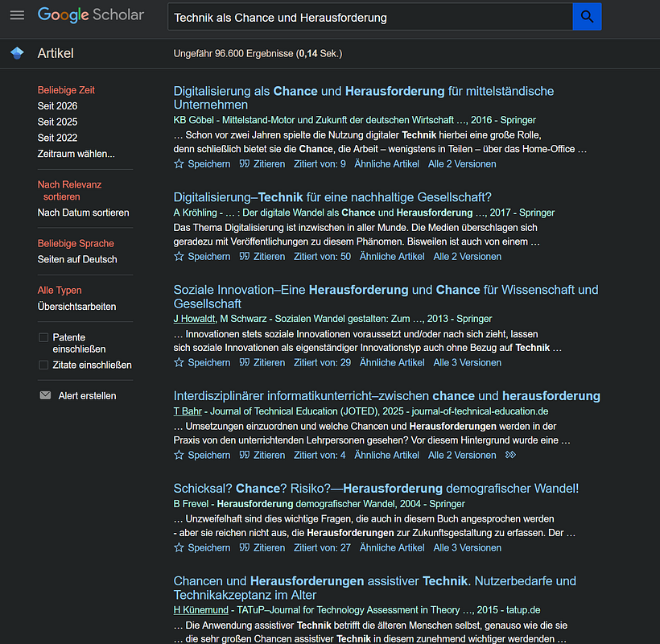Click envelope icon for Alert erstellen

pyautogui.click(x=45, y=395)
